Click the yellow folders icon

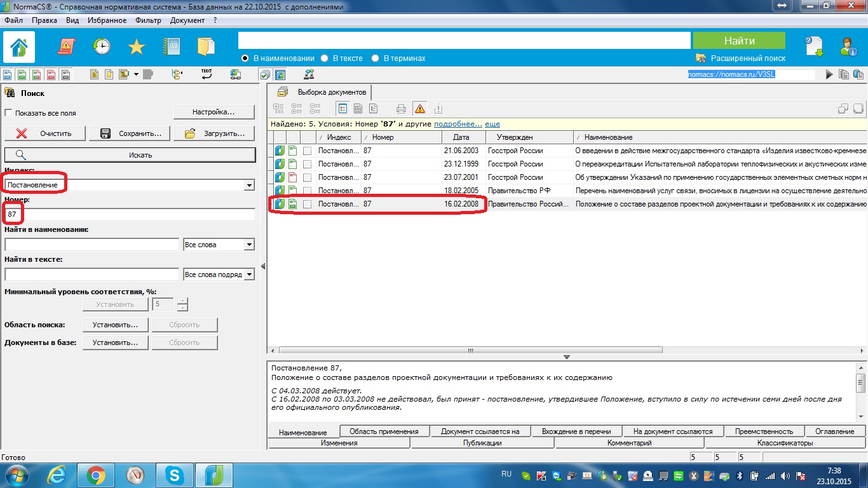(207, 47)
